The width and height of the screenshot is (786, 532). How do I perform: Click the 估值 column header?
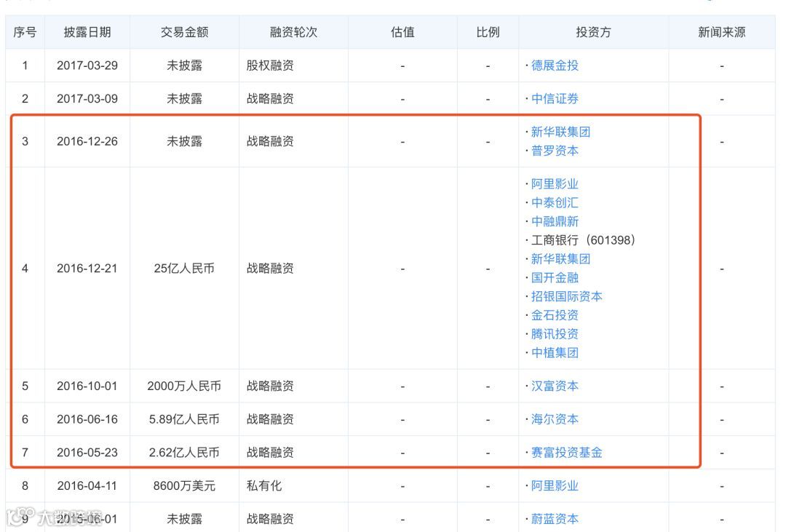coord(402,32)
